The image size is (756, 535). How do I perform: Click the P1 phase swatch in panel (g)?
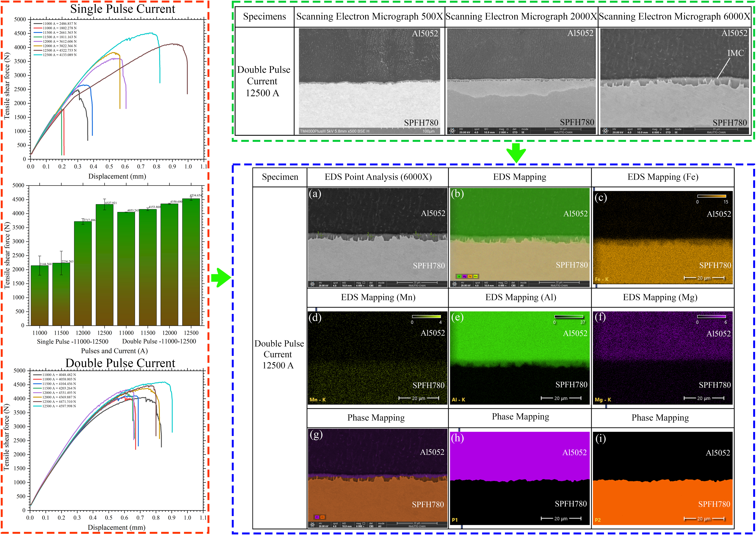(317, 517)
